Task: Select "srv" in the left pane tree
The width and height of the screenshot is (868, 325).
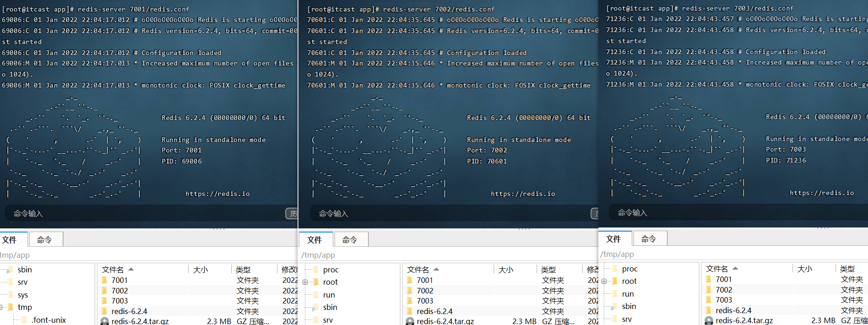Action: [22, 282]
